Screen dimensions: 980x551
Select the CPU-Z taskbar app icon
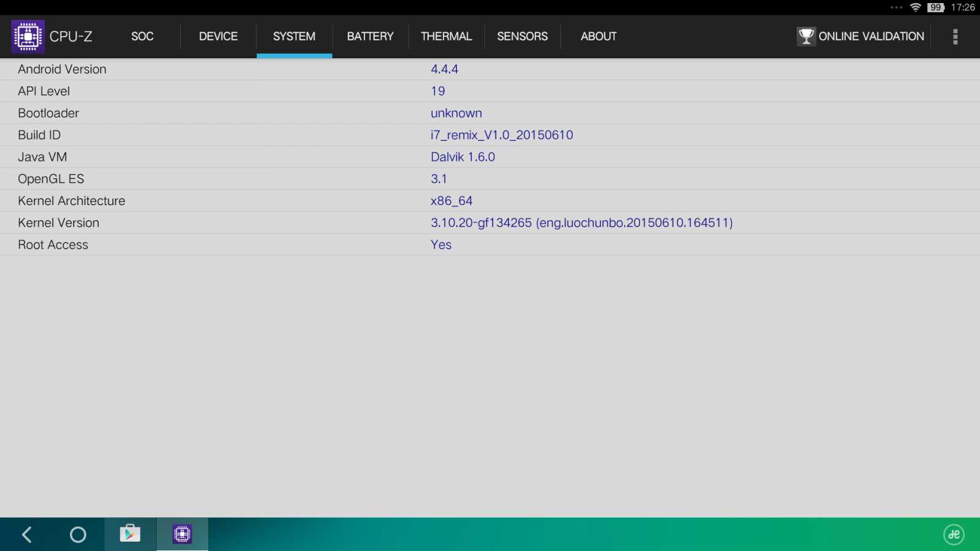(182, 534)
